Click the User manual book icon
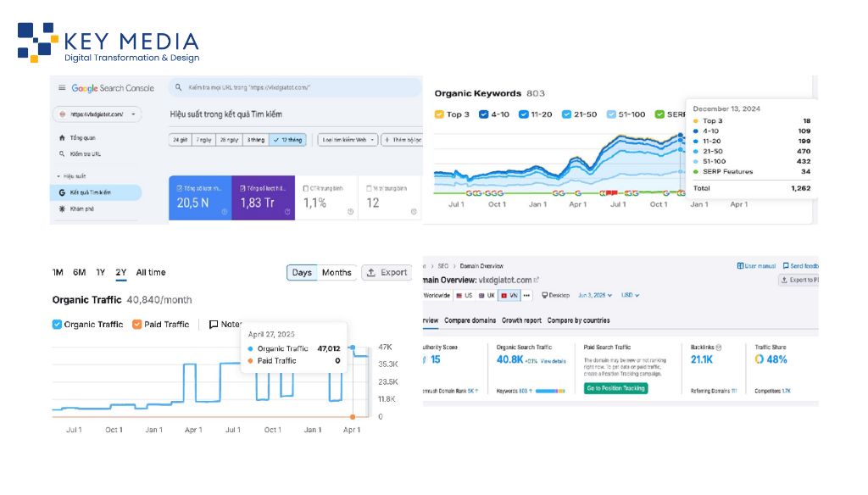 tap(740, 266)
